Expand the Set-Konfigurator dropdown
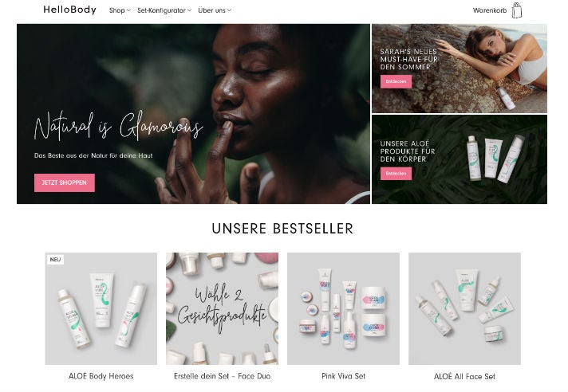 (x=164, y=10)
